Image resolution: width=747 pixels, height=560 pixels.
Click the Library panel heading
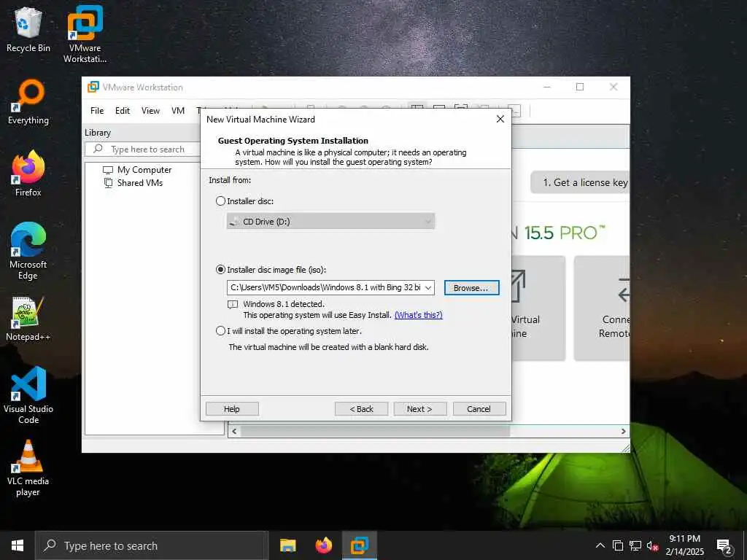(x=98, y=133)
